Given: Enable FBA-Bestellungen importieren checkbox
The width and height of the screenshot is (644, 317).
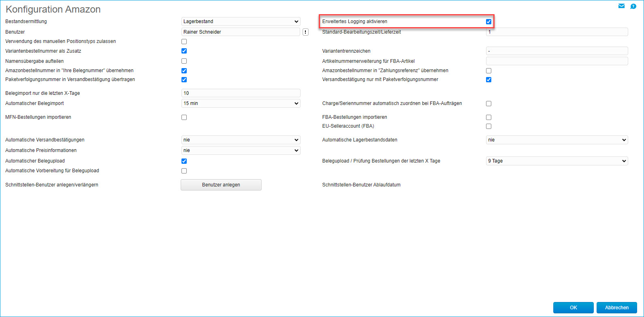Looking at the screenshot, I should point(488,117).
